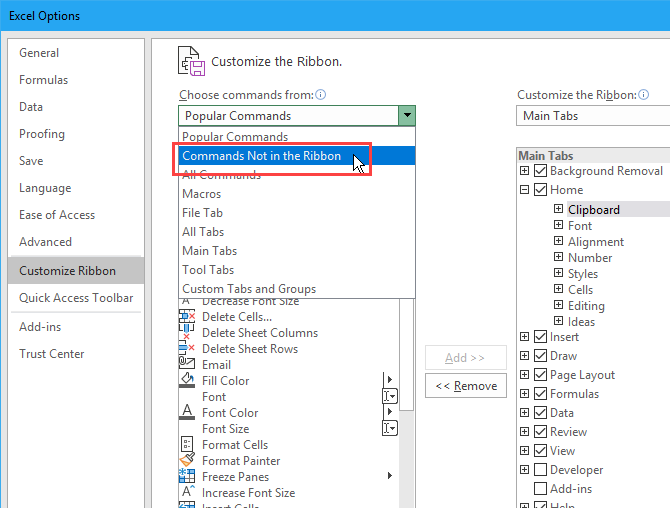Collapse the Home tab tree node
The width and height of the screenshot is (670, 508).
click(x=525, y=190)
